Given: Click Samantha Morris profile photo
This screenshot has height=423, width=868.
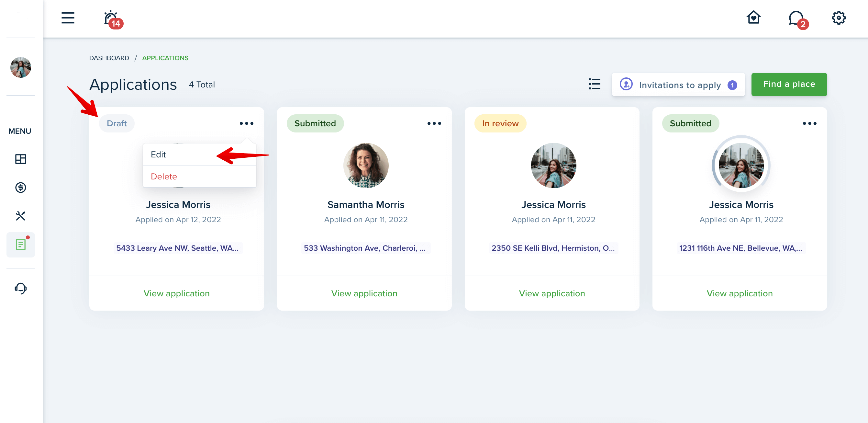Looking at the screenshot, I should (x=366, y=165).
